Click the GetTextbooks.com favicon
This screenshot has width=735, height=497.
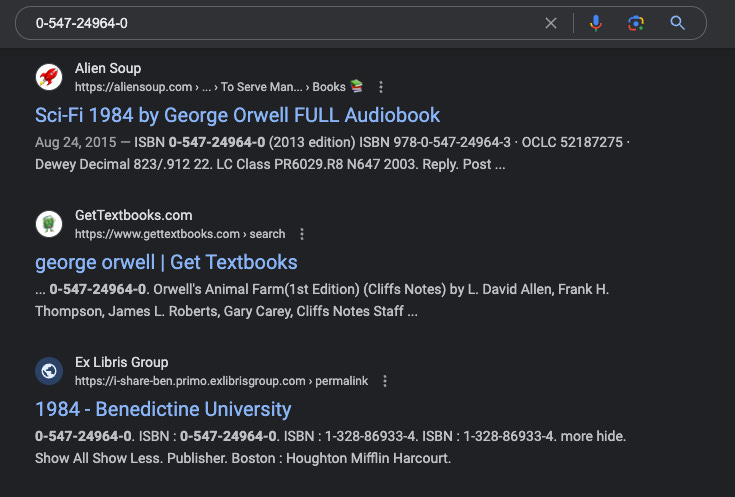[x=49, y=224]
